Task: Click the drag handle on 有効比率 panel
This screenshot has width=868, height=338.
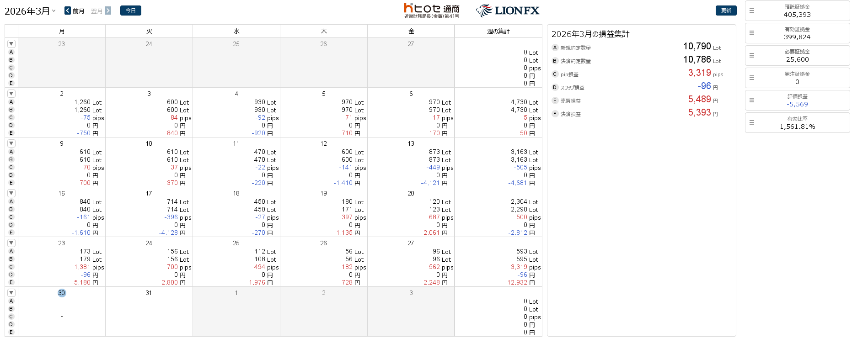Action: [x=752, y=122]
